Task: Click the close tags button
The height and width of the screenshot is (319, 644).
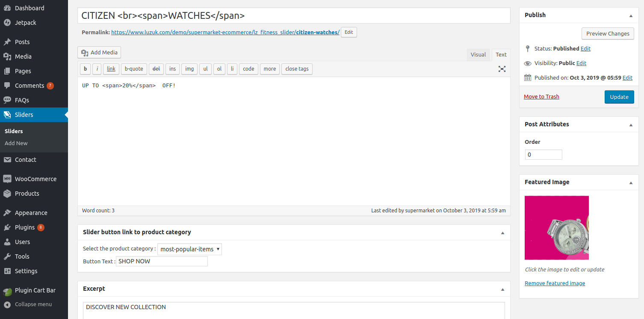Action: point(297,69)
